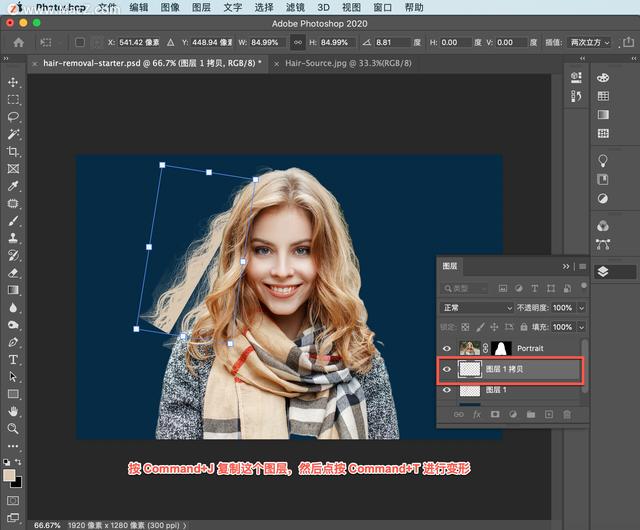Toggle visibility of 图层 1 拷贝 layer
Screen dimensions: 640x530
447,369
